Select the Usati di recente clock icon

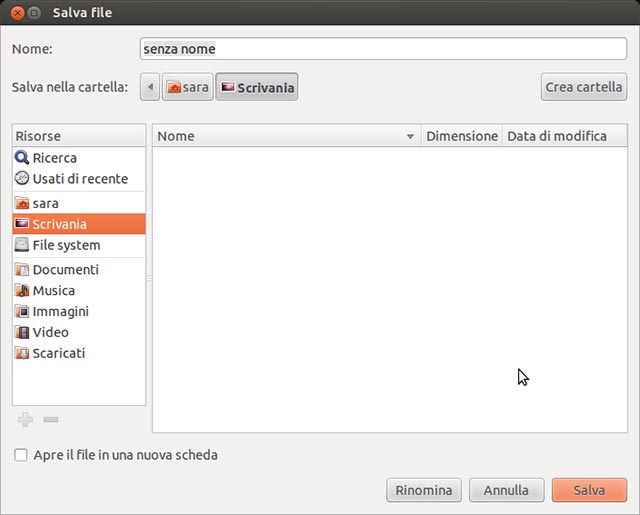22,179
